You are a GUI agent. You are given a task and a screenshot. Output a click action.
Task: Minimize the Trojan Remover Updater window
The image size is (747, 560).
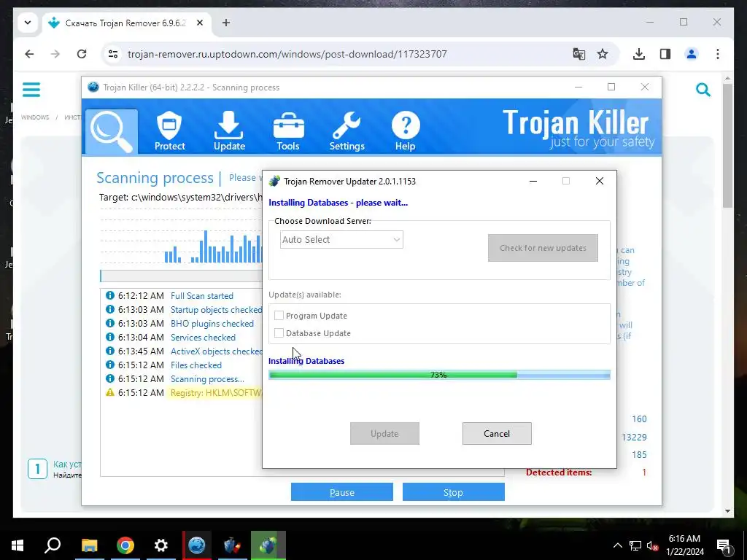pos(533,181)
